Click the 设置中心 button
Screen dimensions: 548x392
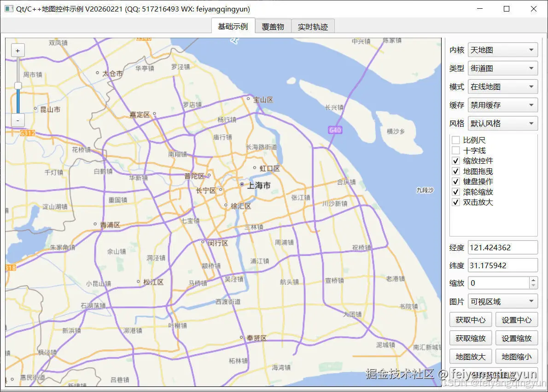pyautogui.click(x=517, y=320)
